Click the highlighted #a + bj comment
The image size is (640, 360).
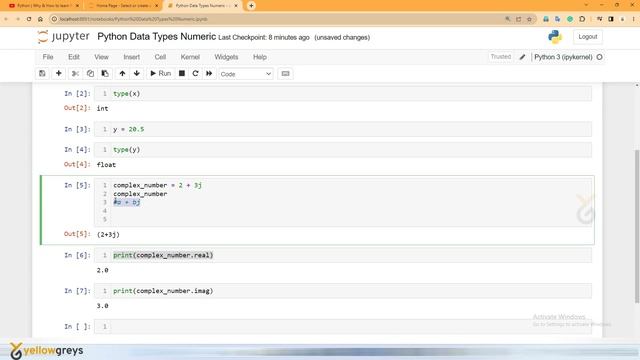tap(127, 202)
